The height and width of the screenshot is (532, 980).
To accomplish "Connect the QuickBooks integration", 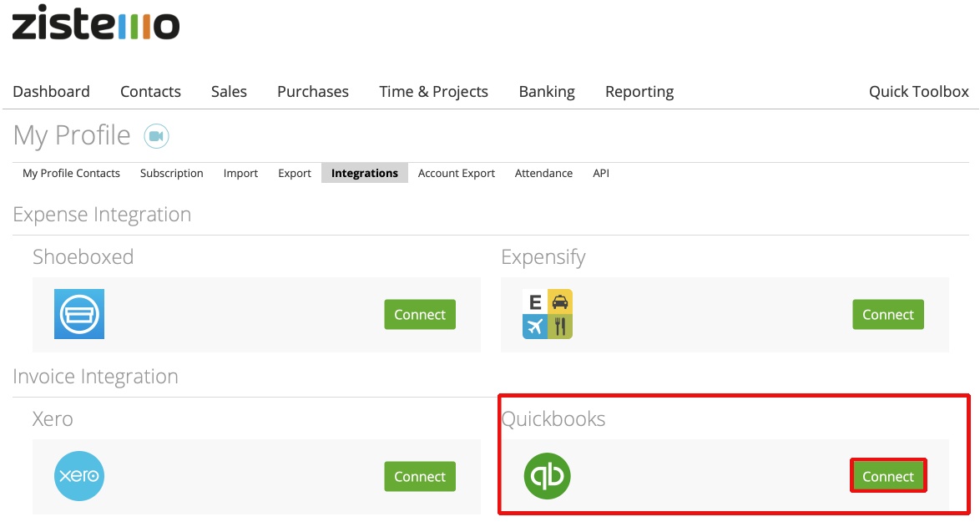I will (887, 475).
